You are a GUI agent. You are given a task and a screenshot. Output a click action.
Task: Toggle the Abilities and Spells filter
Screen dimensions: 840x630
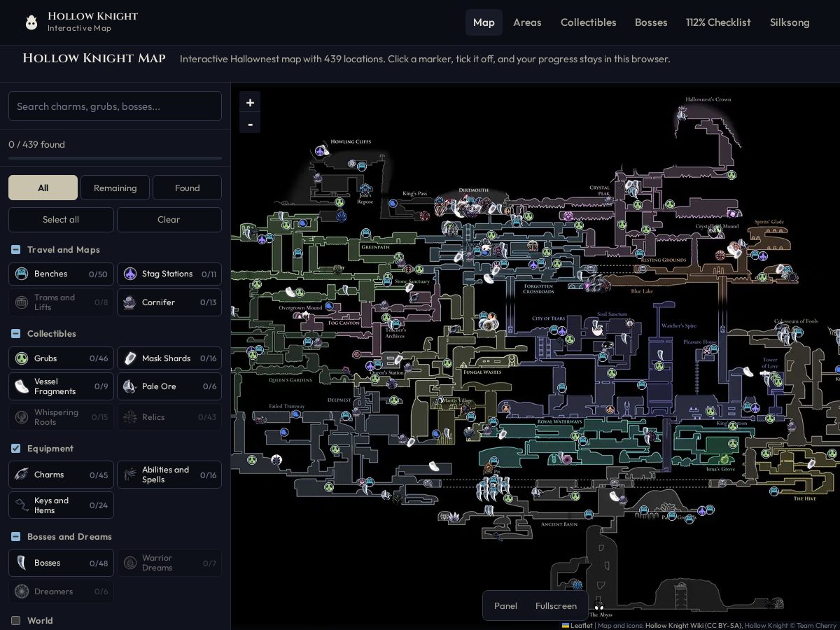(x=169, y=475)
